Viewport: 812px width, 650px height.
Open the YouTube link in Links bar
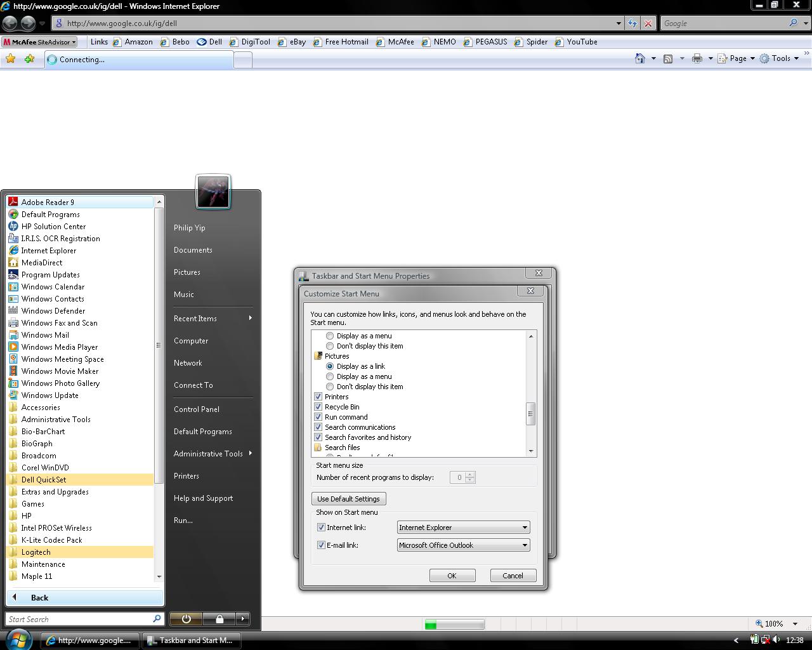click(576, 42)
